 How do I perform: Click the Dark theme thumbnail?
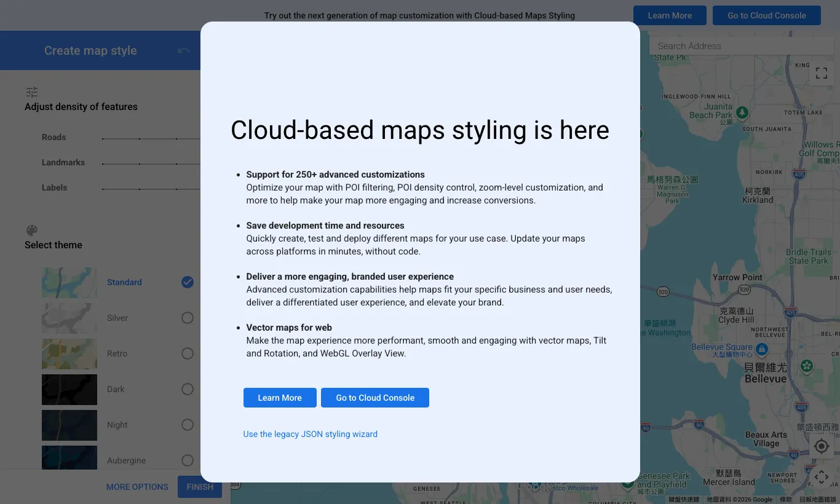click(69, 390)
